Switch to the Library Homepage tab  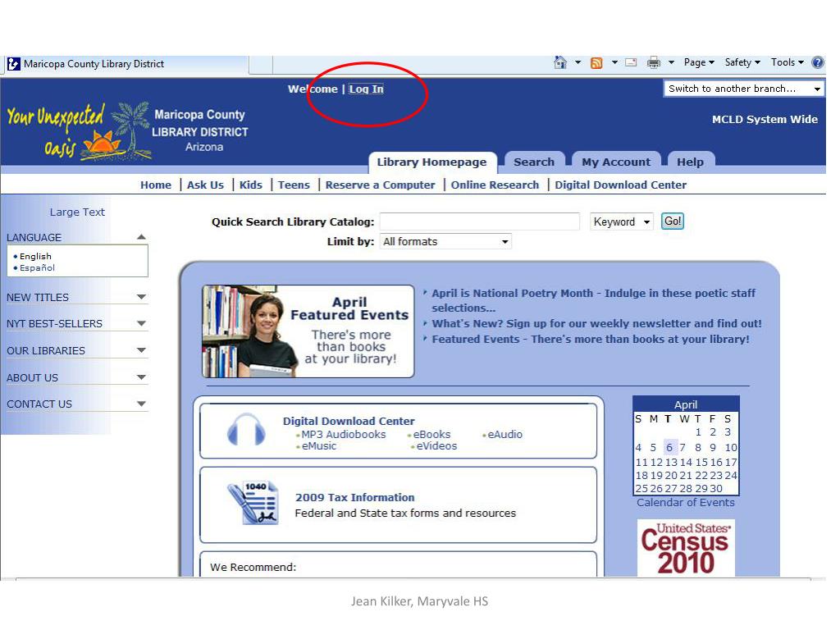point(431,162)
